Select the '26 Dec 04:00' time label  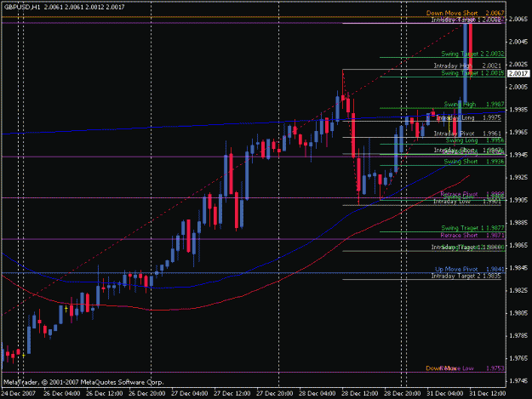62,394
